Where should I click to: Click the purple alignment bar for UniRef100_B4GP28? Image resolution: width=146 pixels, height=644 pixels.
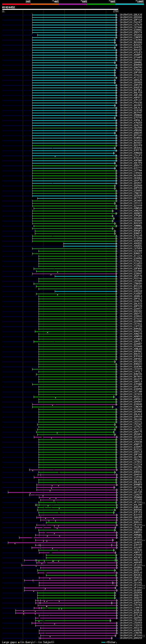(66, 613)
